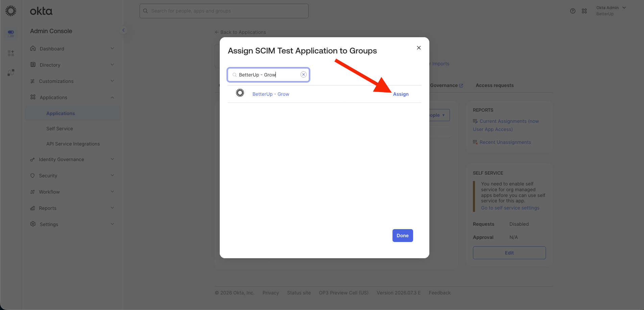Viewport: 644px width, 310px height.
Task: Click the Done button in the dialog
Action: pyautogui.click(x=403, y=236)
